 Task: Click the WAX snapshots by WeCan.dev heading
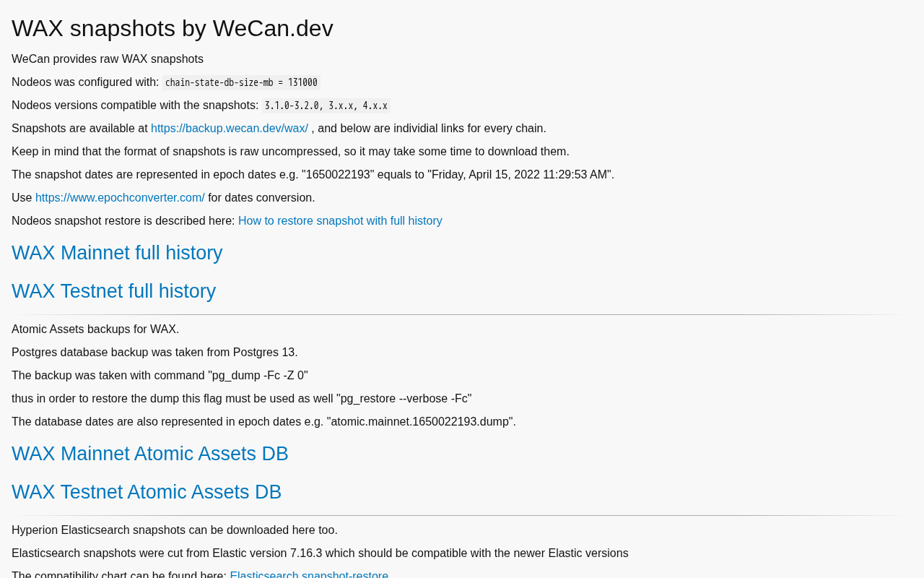(173, 28)
